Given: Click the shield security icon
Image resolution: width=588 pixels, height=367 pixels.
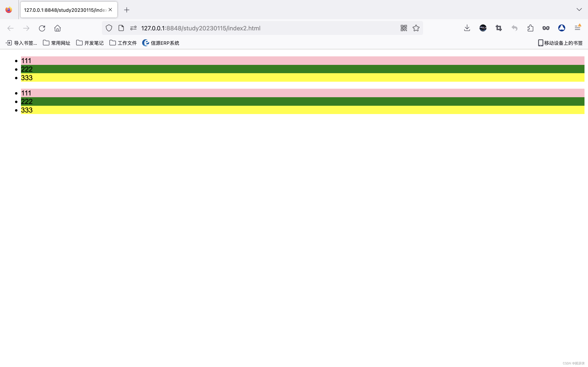Looking at the screenshot, I should tap(109, 28).
